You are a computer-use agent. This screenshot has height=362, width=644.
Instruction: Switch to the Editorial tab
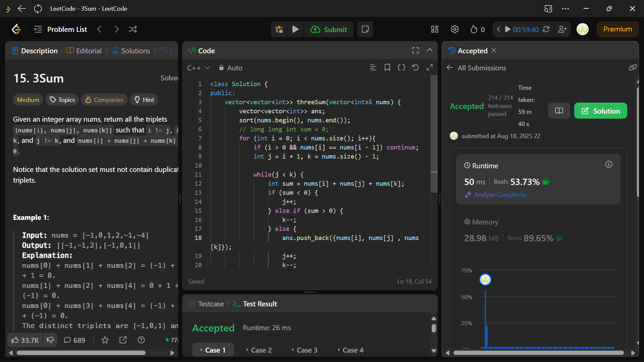point(84,51)
